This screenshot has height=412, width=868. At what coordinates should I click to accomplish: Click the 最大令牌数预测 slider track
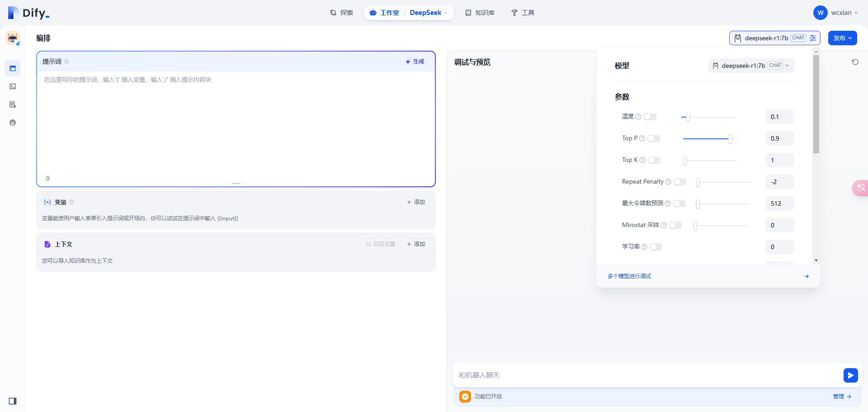click(723, 204)
